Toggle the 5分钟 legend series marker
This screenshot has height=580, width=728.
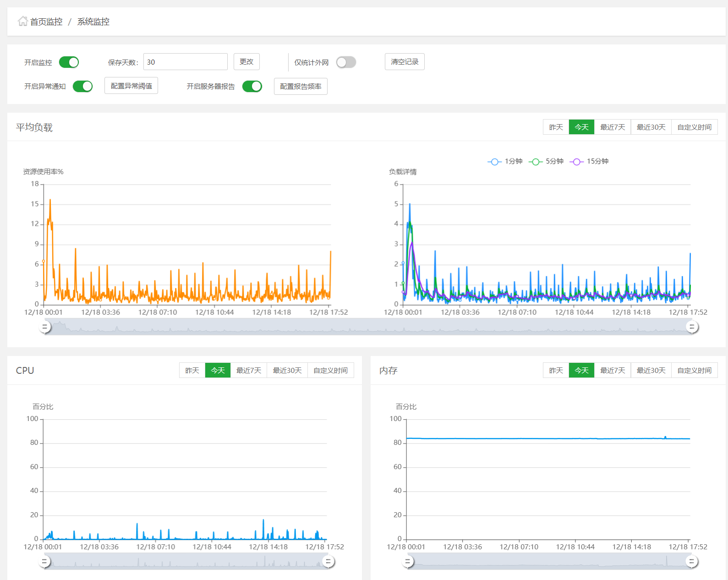tap(535, 162)
